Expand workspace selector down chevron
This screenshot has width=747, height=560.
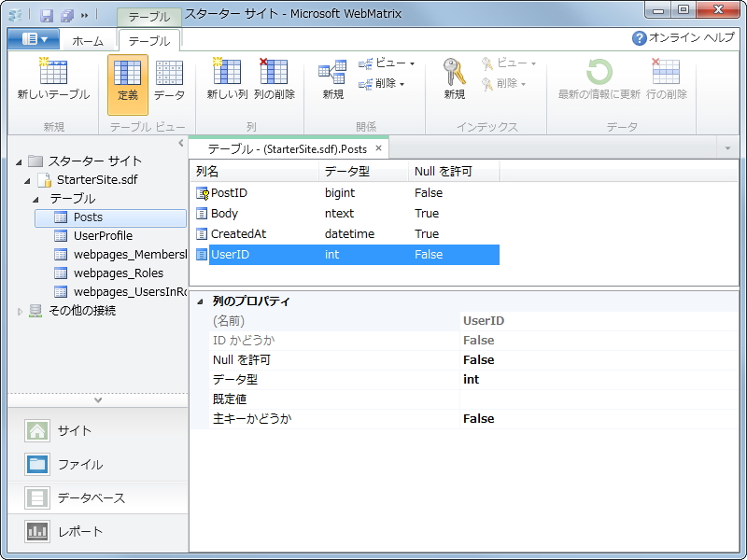98,400
